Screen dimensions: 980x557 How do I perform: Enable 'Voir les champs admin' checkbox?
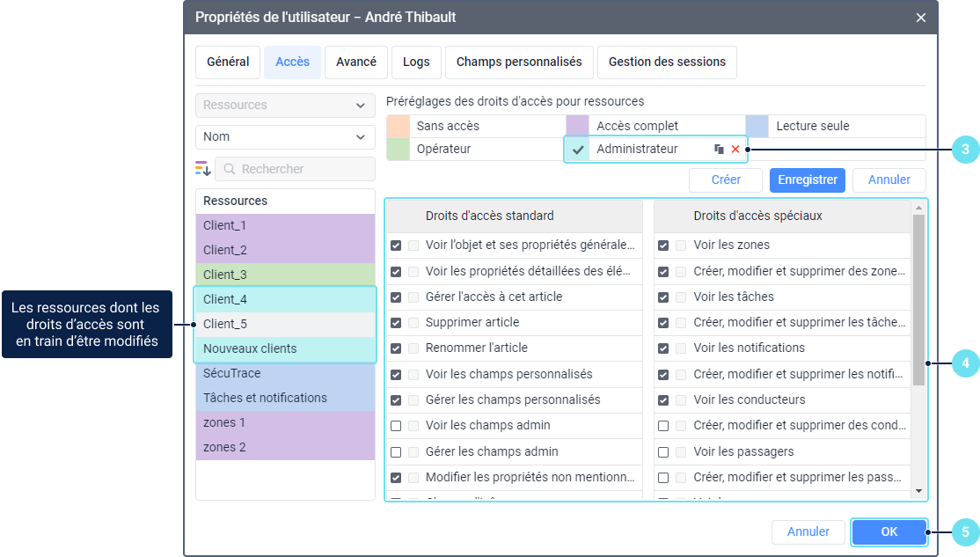396,426
